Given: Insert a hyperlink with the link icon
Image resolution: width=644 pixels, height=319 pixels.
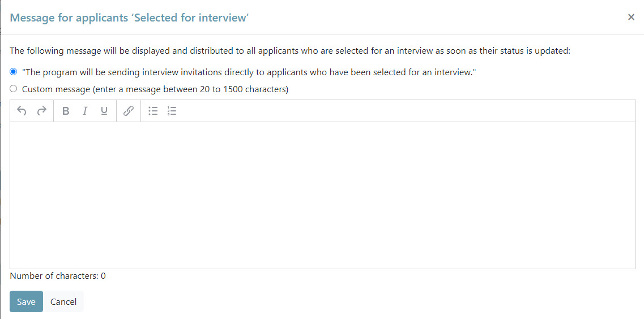Looking at the screenshot, I should click(129, 111).
